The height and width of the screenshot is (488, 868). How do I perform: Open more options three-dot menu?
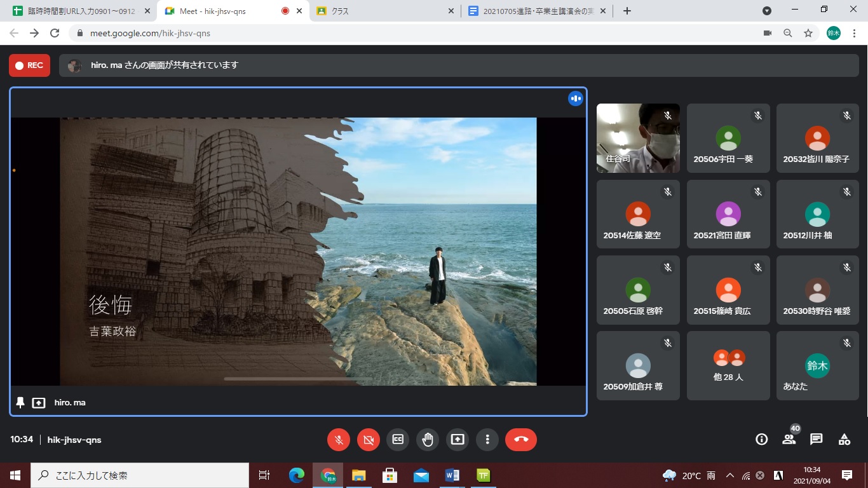tap(487, 439)
